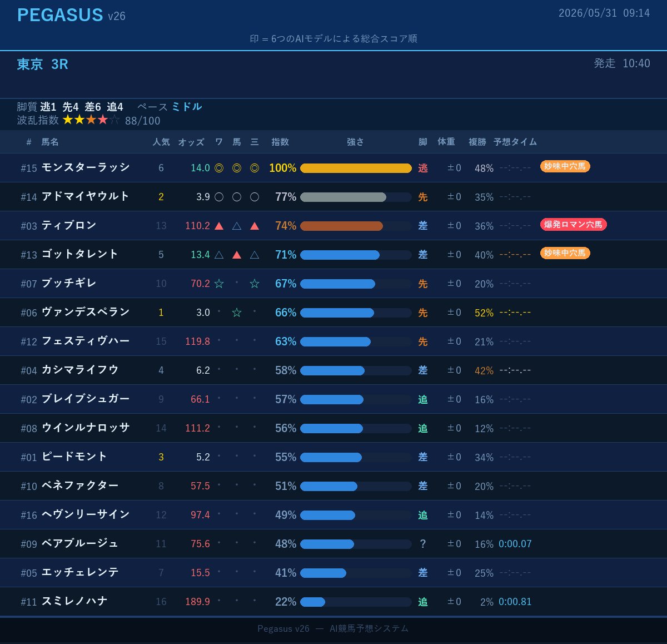This screenshot has height=644, width=667.
Task: Click the ? running-style mark for ベアブルージュ
Action: click(x=423, y=544)
